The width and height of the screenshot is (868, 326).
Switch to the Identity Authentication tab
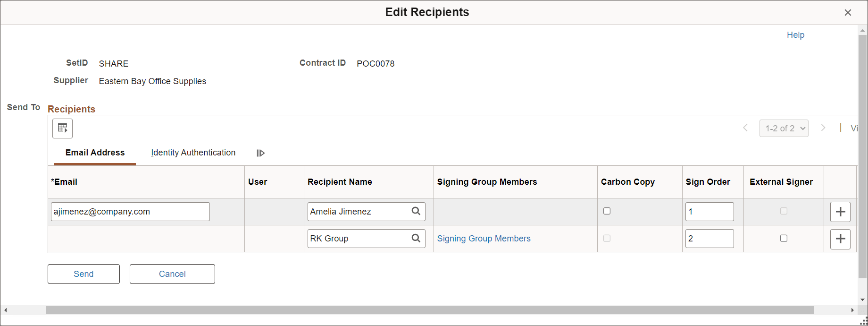click(193, 152)
